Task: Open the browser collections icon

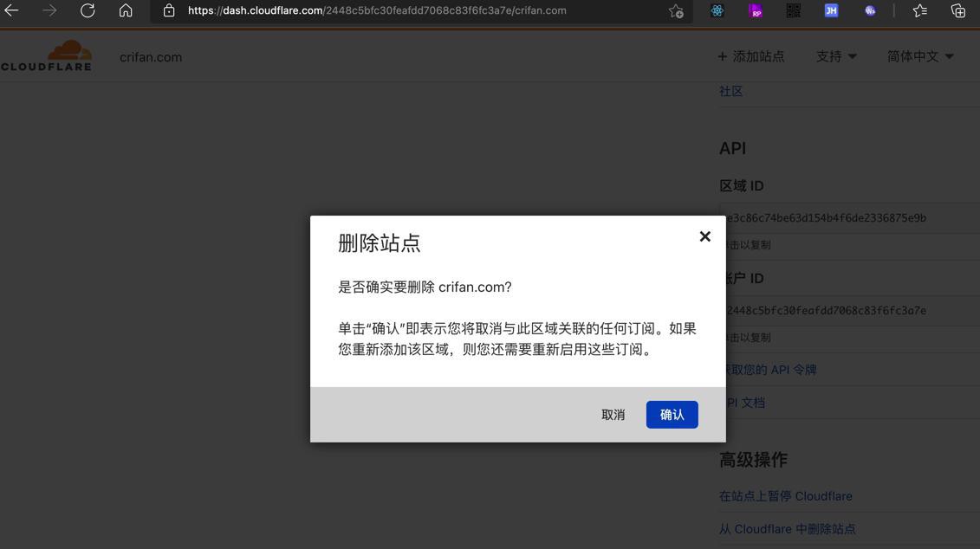Action: click(957, 10)
